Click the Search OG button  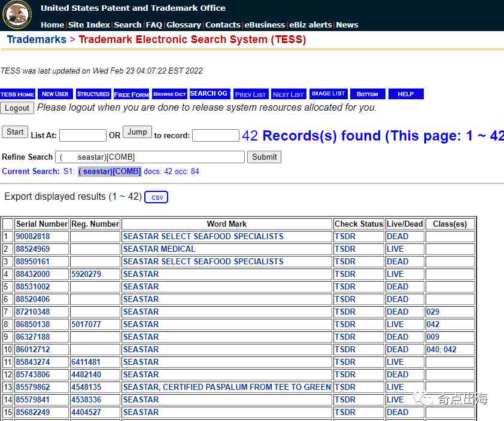click(210, 94)
